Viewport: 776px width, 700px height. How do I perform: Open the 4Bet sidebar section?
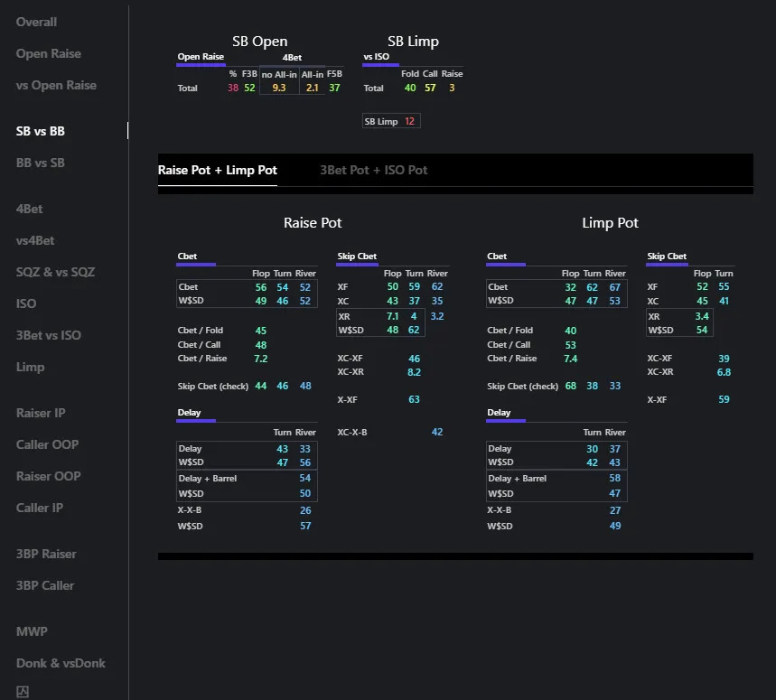pyautogui.click(x=30, y=209)
